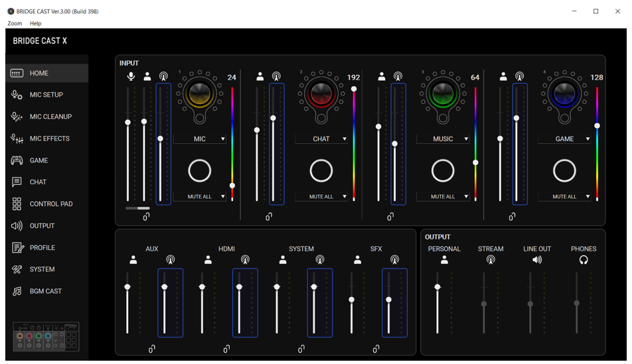632x364 pixels.
Task: Click the personal mix icon in the CHAT channel
Action: tap(260, 76)
